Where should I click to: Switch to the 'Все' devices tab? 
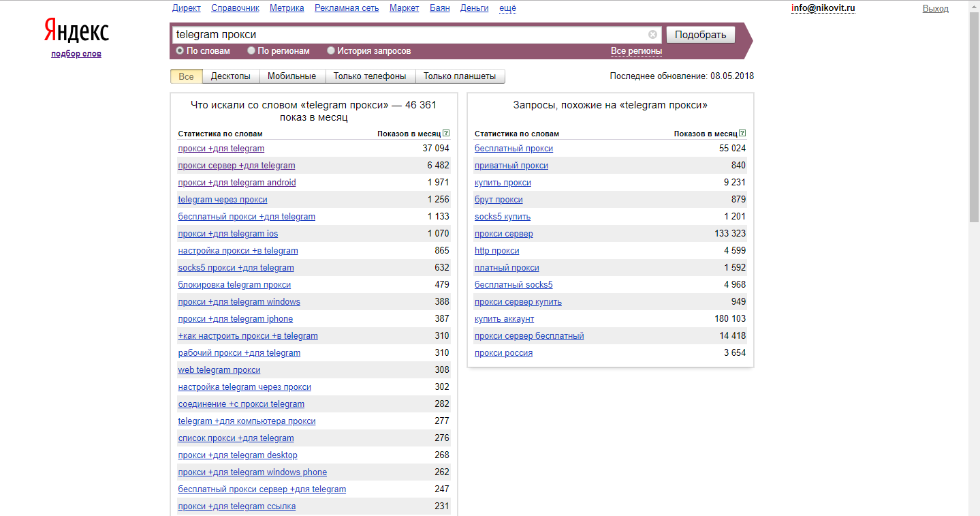pos(186,76)
